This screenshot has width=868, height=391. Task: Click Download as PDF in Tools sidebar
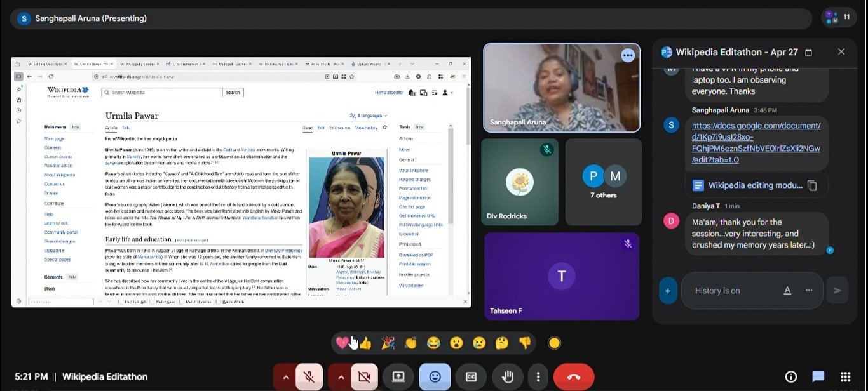click(x=416, y=255)
